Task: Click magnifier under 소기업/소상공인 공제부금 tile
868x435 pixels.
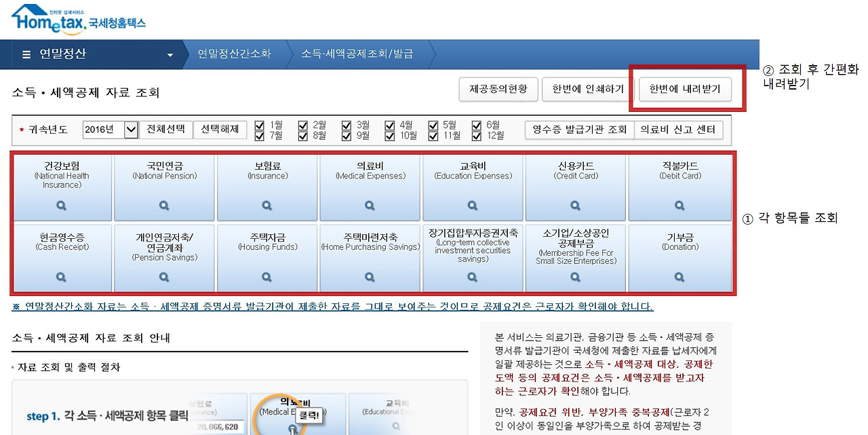Action: point(576,277)
